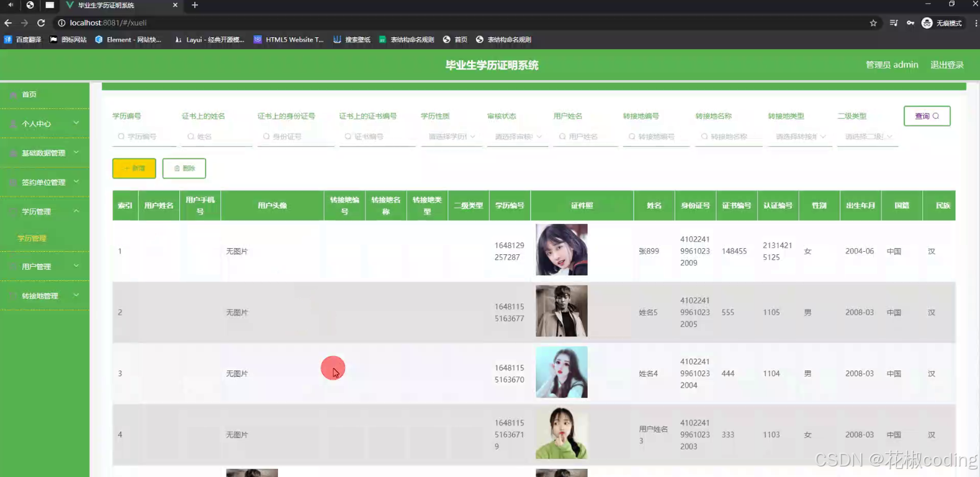Viewport: 980px width, 477px height.
Task: Click the 证件照 column header
Action: pos(582,205)
